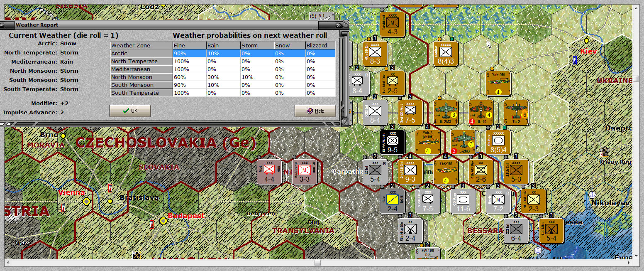Select the LI Inf 5-4 unit
This screenshot has height=271, width=644.
click(x=375, y=172)
